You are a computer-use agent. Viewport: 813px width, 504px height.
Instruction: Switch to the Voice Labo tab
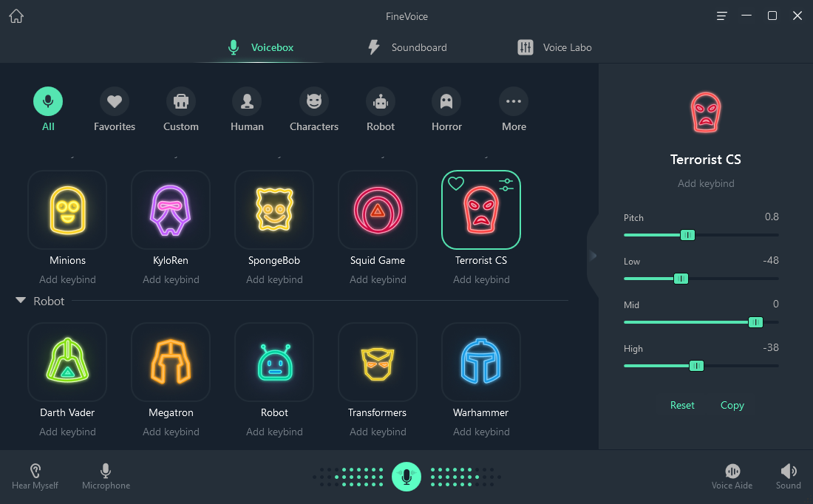point(554,47)
